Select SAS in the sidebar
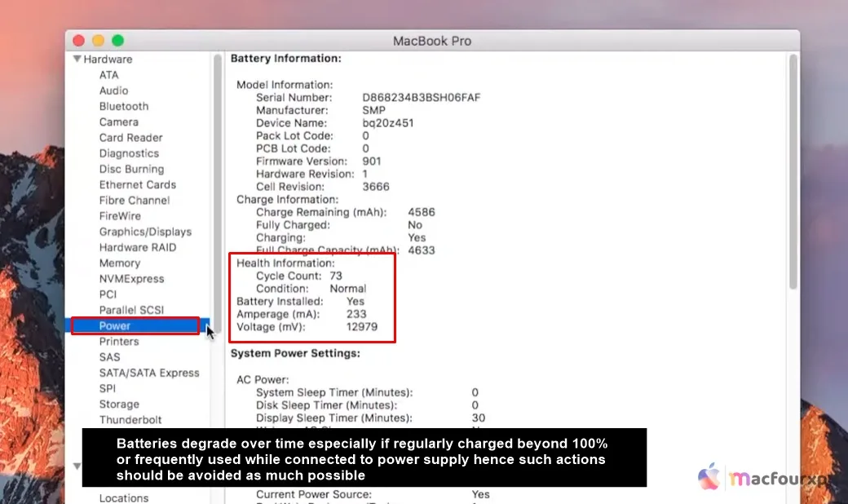 click(x=110, y=357)
